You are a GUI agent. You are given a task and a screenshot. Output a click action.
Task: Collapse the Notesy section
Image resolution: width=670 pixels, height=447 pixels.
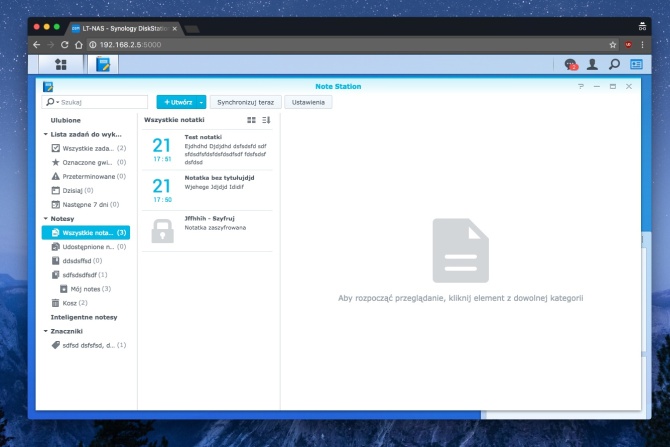[46, 218]
